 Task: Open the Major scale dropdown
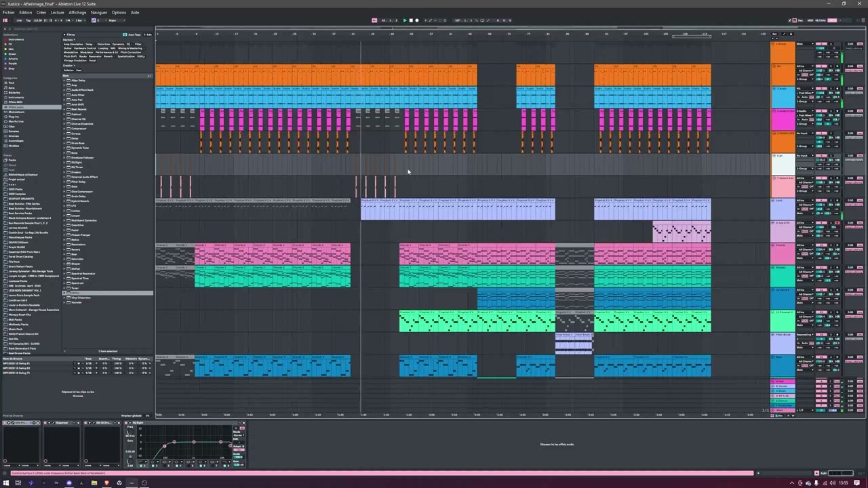click(117, 20)
